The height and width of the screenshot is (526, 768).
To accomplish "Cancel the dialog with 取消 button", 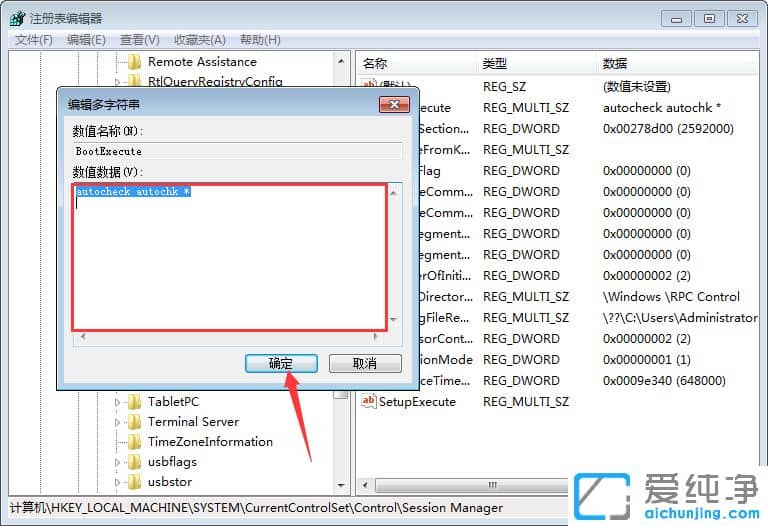I will (365, 363).
